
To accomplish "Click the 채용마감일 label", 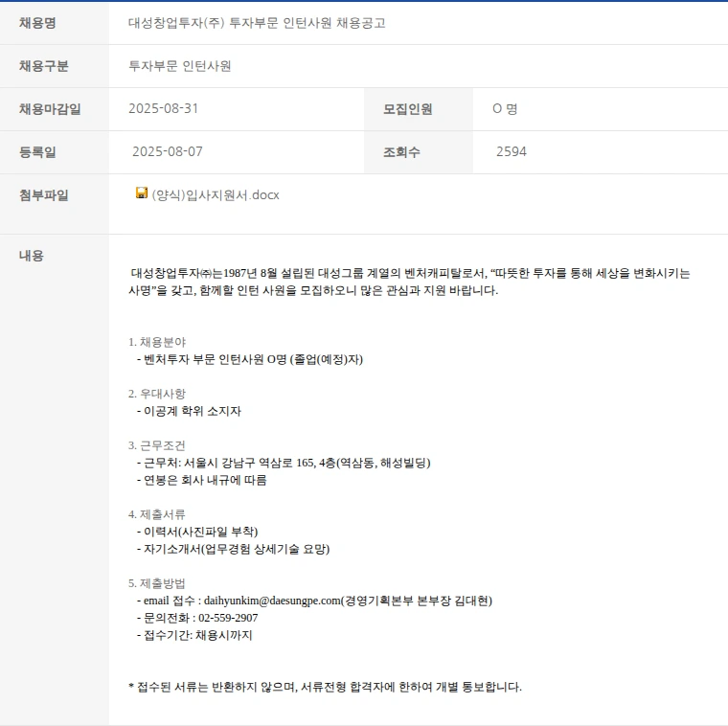I will pyautogui.click(x=50, y=109).
